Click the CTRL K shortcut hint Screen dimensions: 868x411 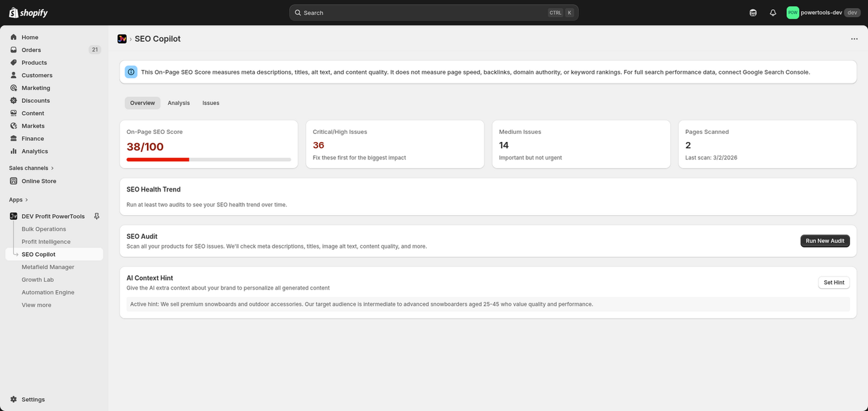561,12
